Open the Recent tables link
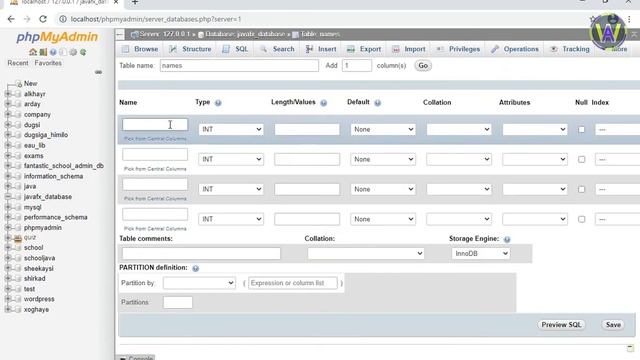The height and width of the screenshot is (360, 640). tap(18, 63)
